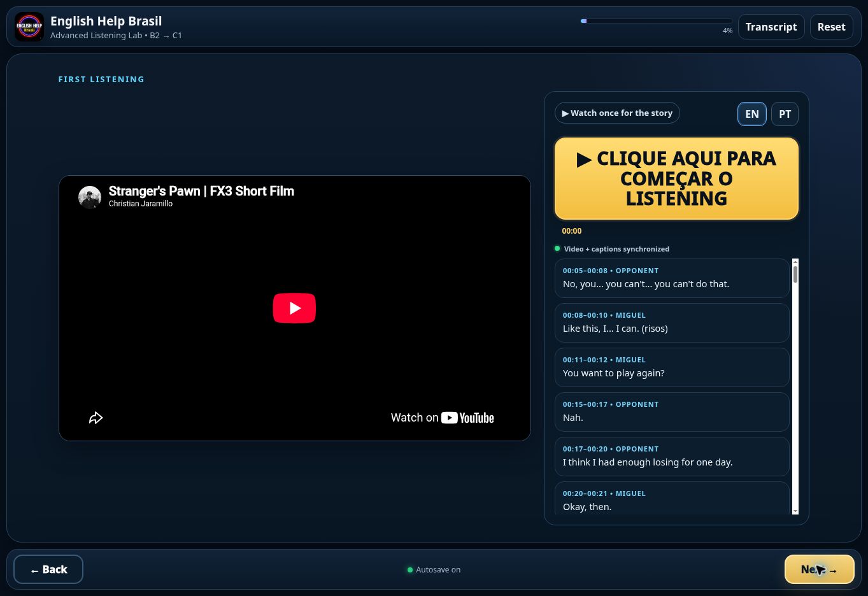The width and height of the screenshot is (868, 596).
Task: Select caption "Nah." by Opponent
Action: (672, 412)
